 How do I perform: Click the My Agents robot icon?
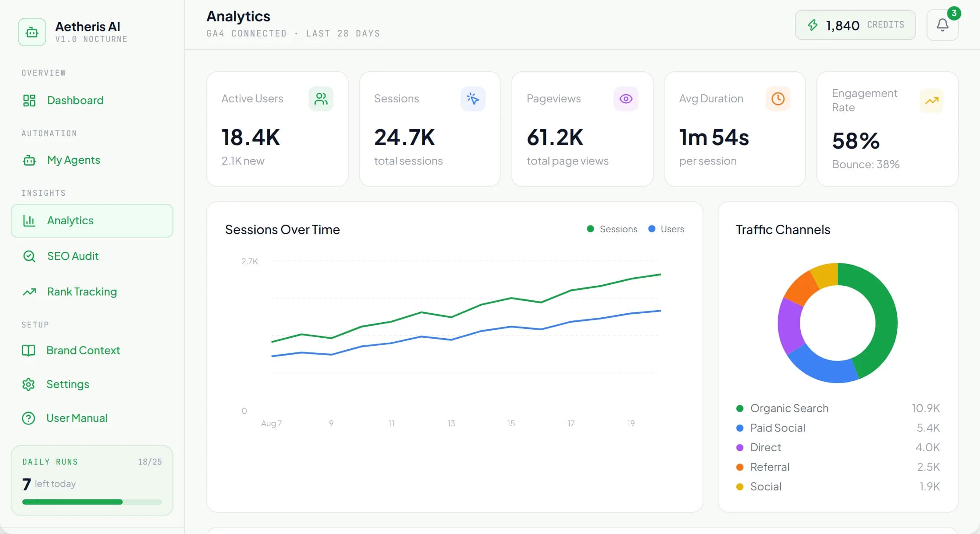pyautogui.click(x=29, y=160)
